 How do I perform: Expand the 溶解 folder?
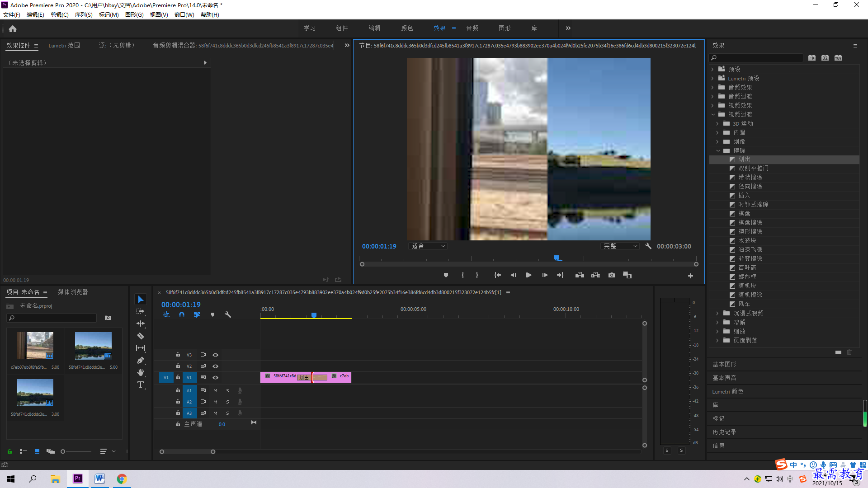tap(717, 322)
